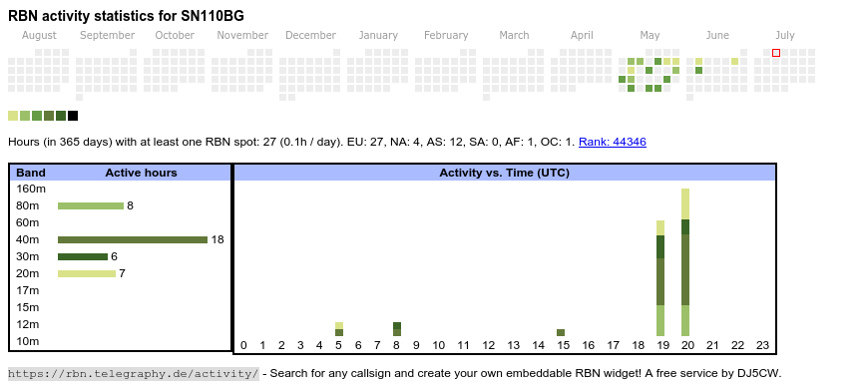Viewport: 868px width, 389px height.
Task: Click the 160m band row label
Action: pyautogui.click(x=31, y=190)
